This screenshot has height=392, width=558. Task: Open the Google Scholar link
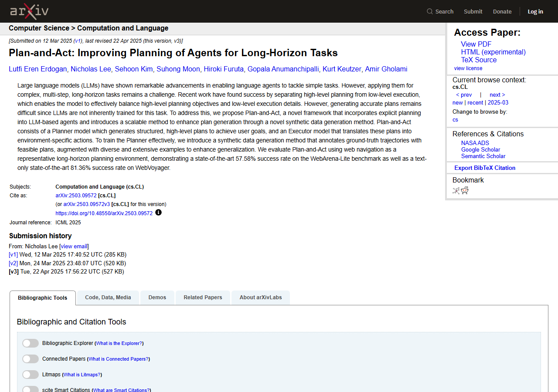click(x=481, y=149)
